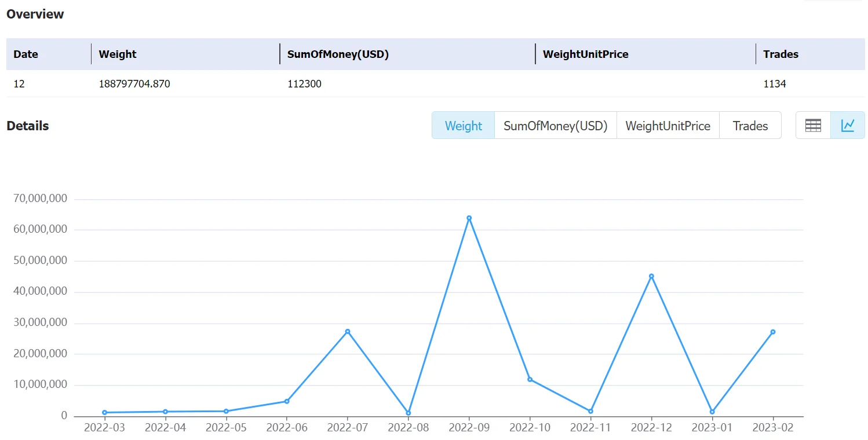Click the 2022-06 data point
Screen dimensions: 868x440
pos(287,401)
